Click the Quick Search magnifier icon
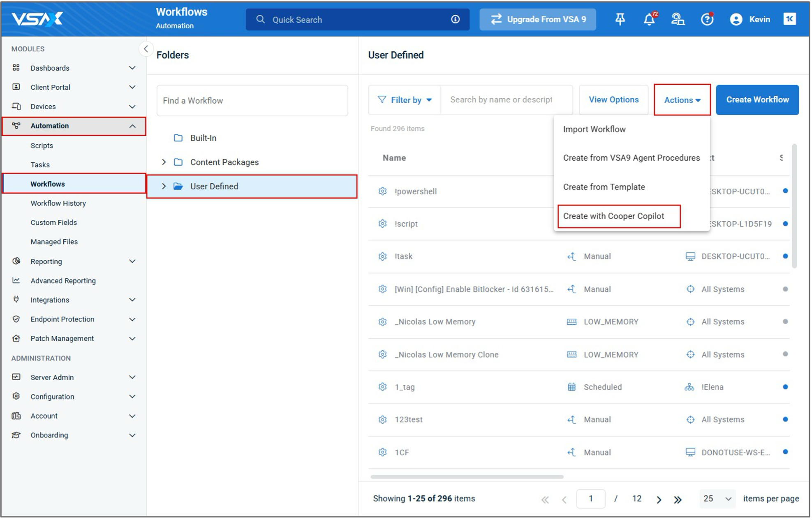This screenshot has height=520, width=812. tap(260, 19)
